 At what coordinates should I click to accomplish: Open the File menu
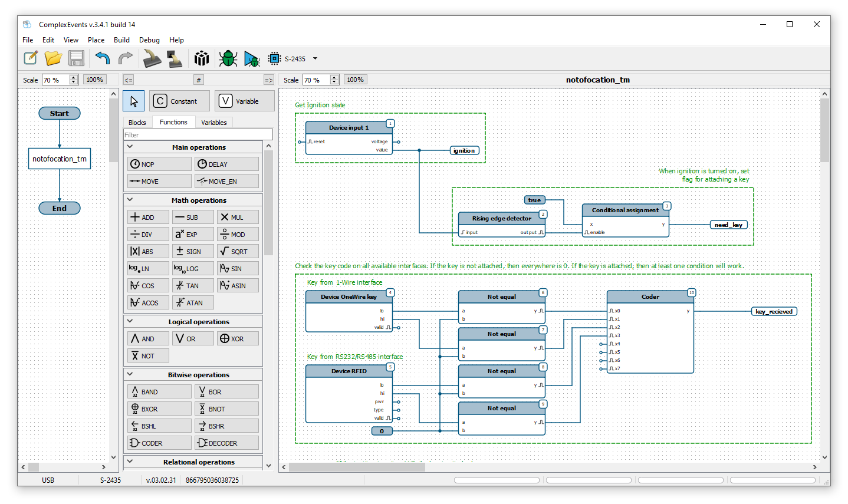28,40
